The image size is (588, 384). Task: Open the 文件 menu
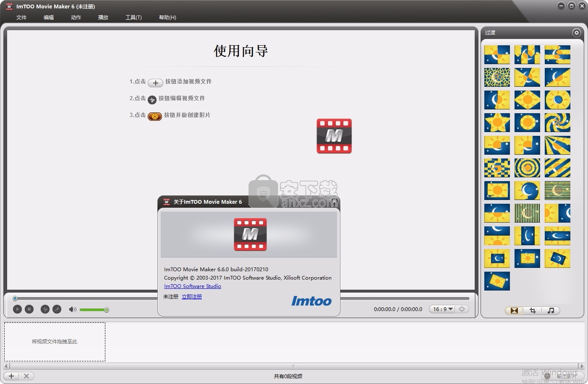click(21, 17)
